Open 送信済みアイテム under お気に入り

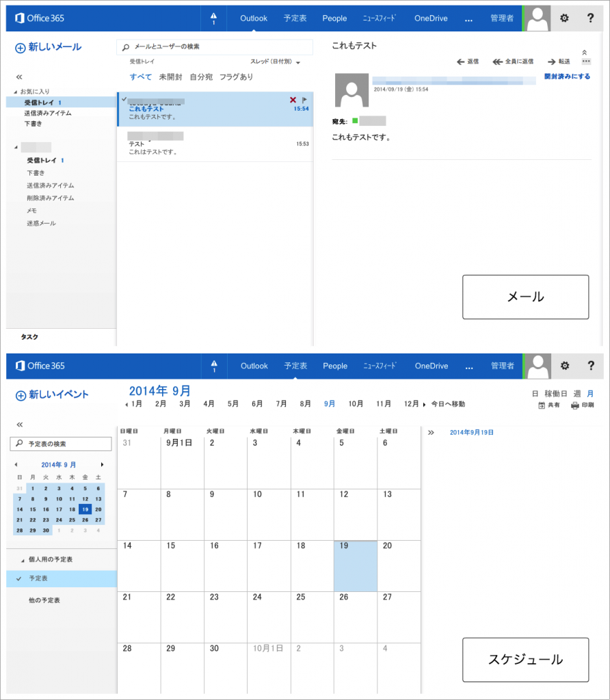pyautogui.click(x=48, y=113)
